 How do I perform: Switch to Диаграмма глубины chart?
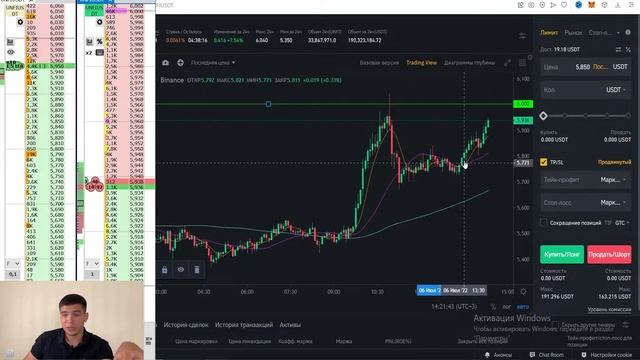469,63
